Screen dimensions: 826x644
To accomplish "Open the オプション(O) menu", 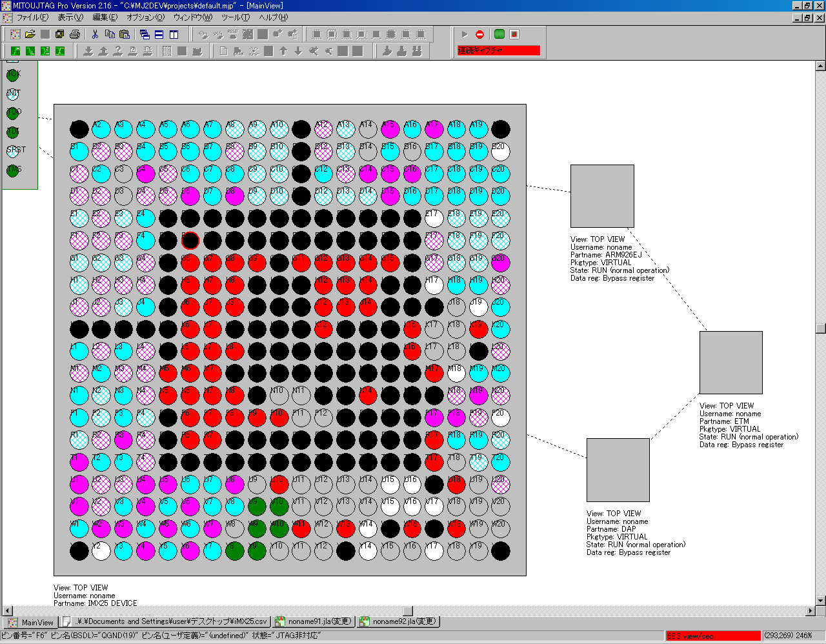I will point(145,17).
